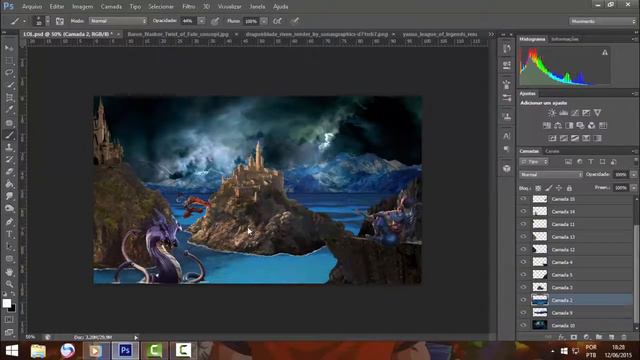Open the Filtro menu
640x360 pixels.
(189, 7)
